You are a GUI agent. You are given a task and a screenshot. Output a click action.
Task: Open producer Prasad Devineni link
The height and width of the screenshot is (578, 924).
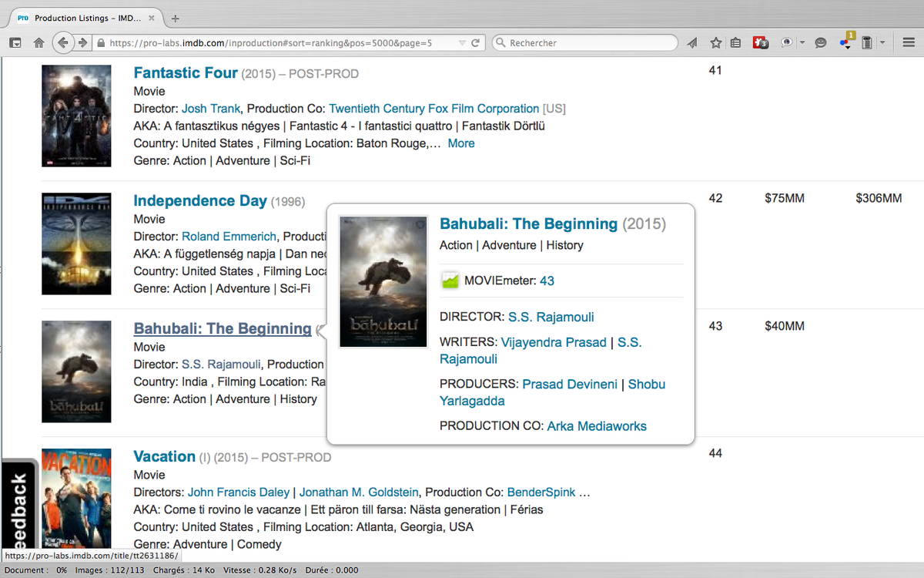tap(570, 384)
